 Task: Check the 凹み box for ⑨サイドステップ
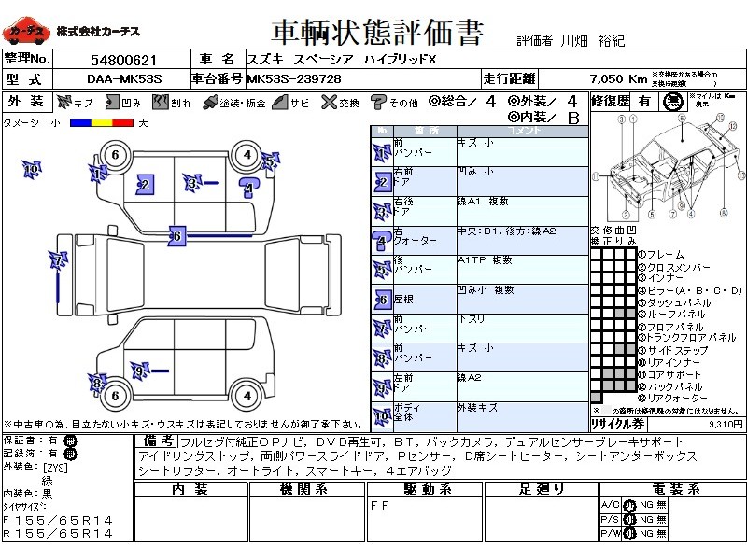click(x=631, y=350)
